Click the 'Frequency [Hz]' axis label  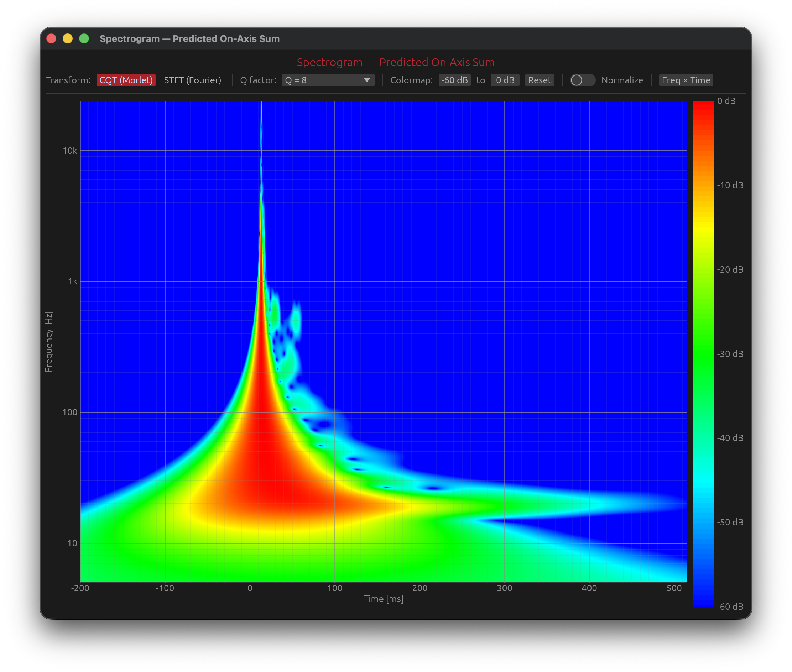pyautogui.click(x=48, y=341)
